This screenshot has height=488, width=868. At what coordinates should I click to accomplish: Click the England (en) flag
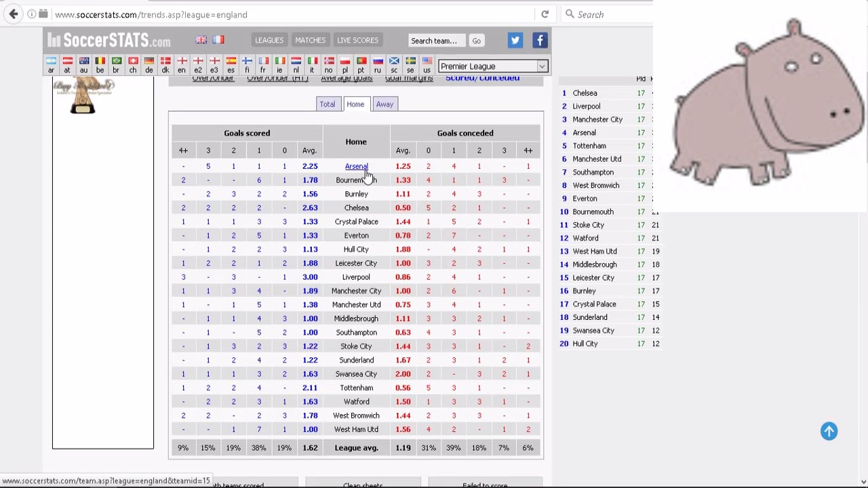[x=181, y=62]
